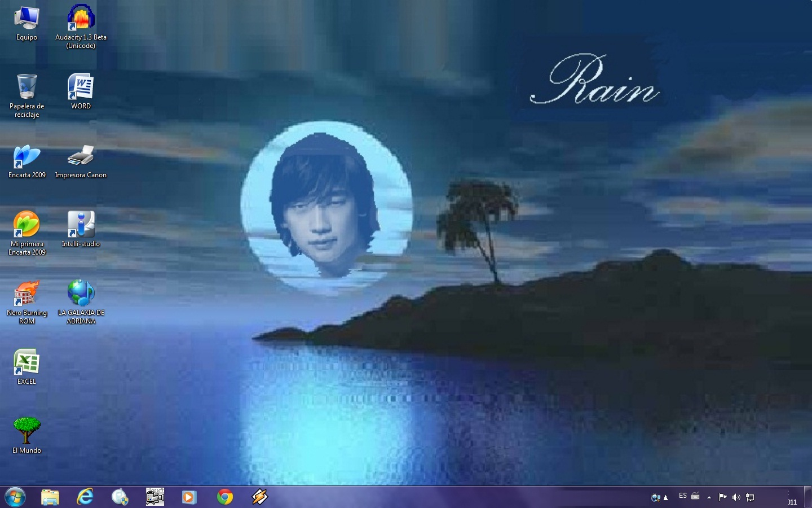Open Windows Explorer from the taskbar
812x508 pixels.
pos(50,497)
